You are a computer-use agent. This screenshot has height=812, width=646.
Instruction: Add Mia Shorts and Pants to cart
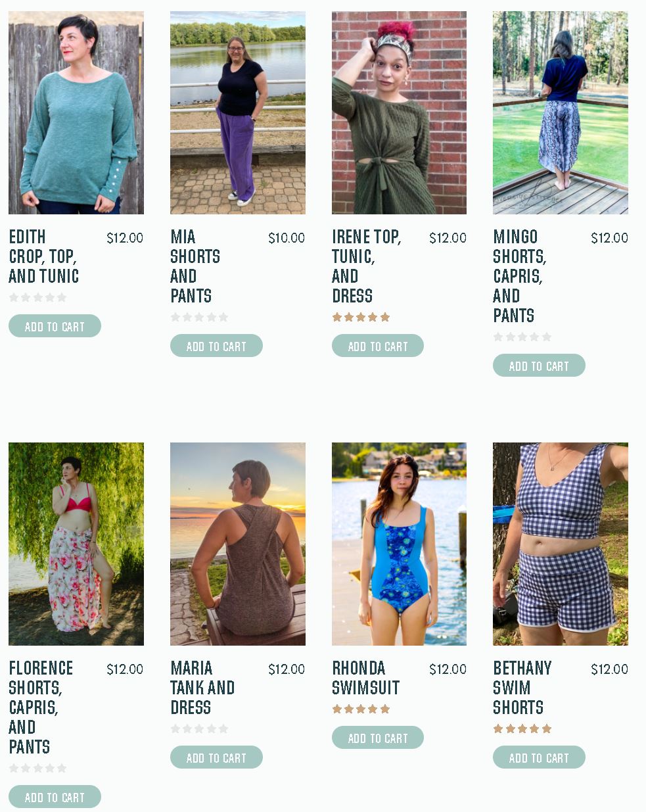click(216, 346)
